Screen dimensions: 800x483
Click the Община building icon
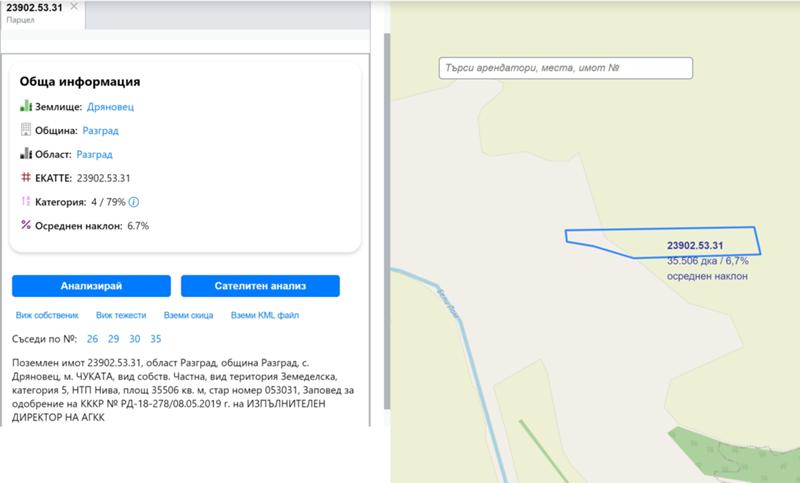pos(26,130)
